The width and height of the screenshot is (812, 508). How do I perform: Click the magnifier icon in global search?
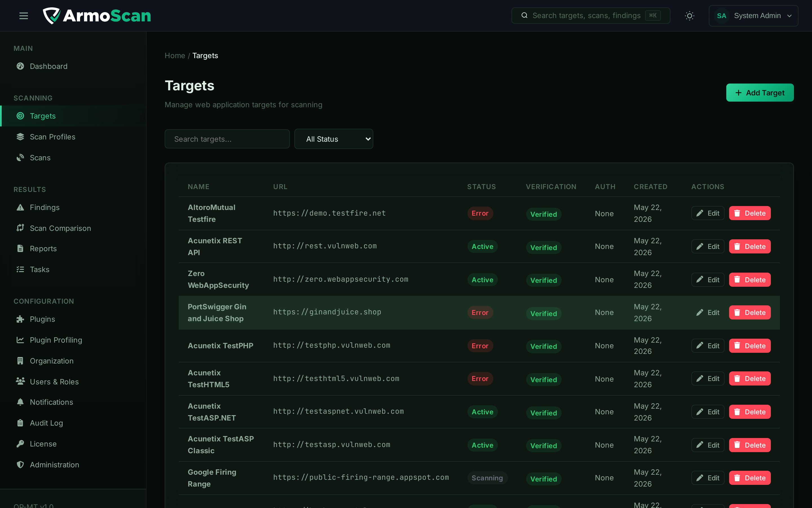pyautogui.click(x=524, y=16)
